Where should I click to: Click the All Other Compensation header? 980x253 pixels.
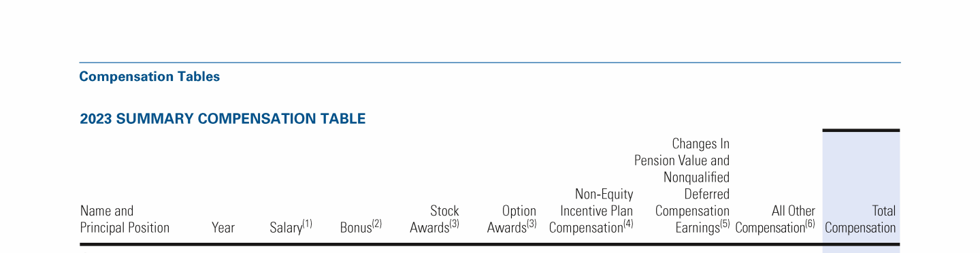click(x=775, y=219)
